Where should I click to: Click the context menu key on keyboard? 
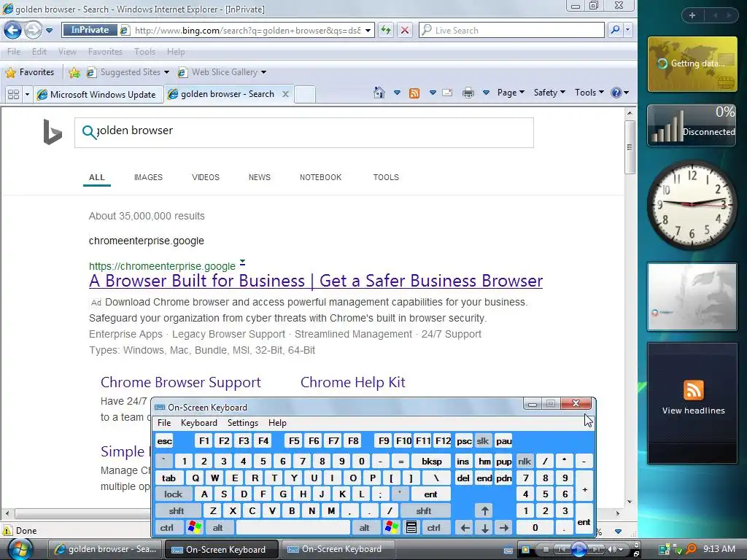coord(411,527)
